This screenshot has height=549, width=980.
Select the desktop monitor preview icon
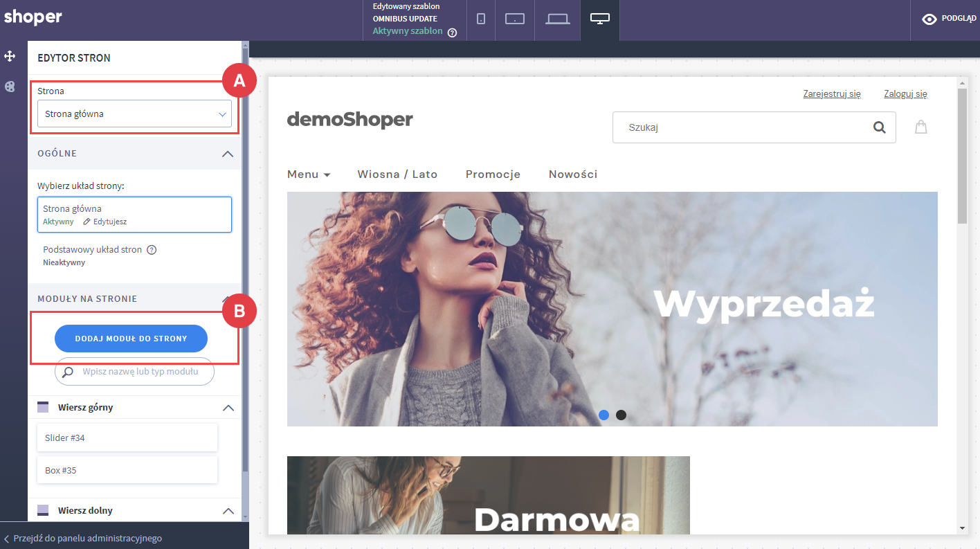599,19
